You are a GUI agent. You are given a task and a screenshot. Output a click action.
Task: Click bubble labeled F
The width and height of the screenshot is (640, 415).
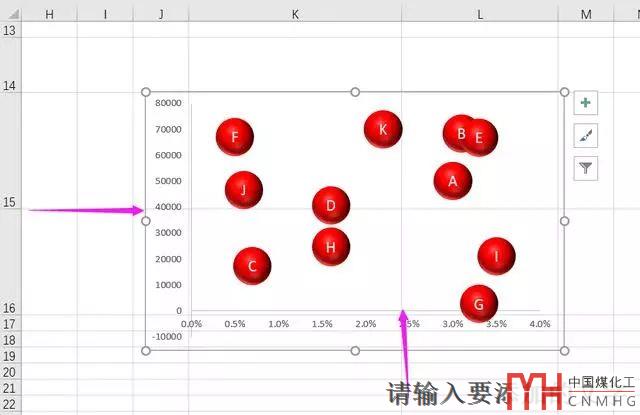point(235,137)
